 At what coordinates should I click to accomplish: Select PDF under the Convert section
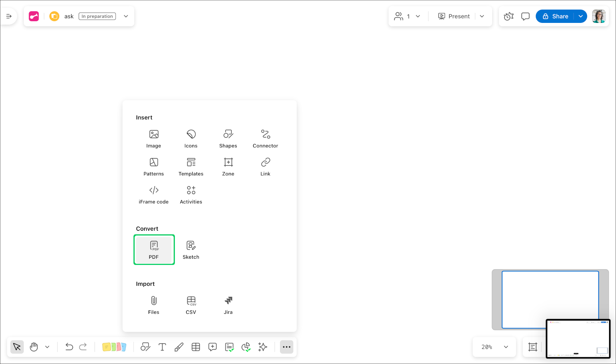tap(154, 250)
